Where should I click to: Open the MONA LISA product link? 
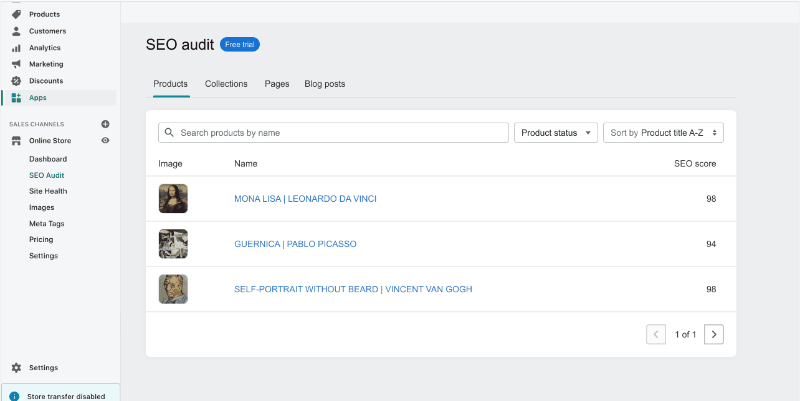[305, 198]
